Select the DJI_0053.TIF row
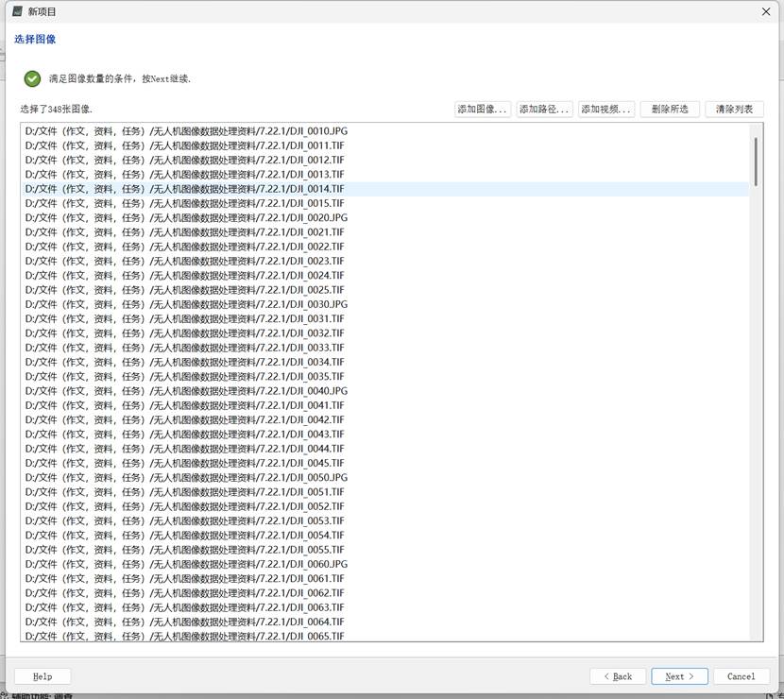 [x=386, y=521]
